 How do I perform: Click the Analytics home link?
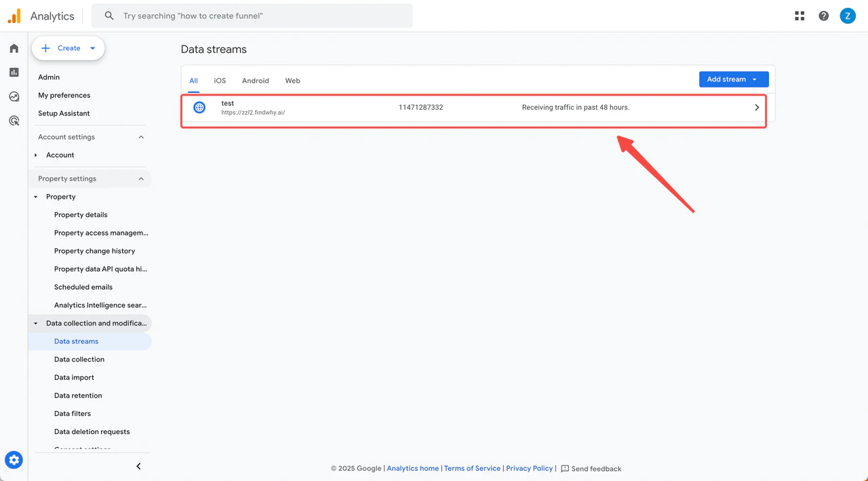click(412, 469)
